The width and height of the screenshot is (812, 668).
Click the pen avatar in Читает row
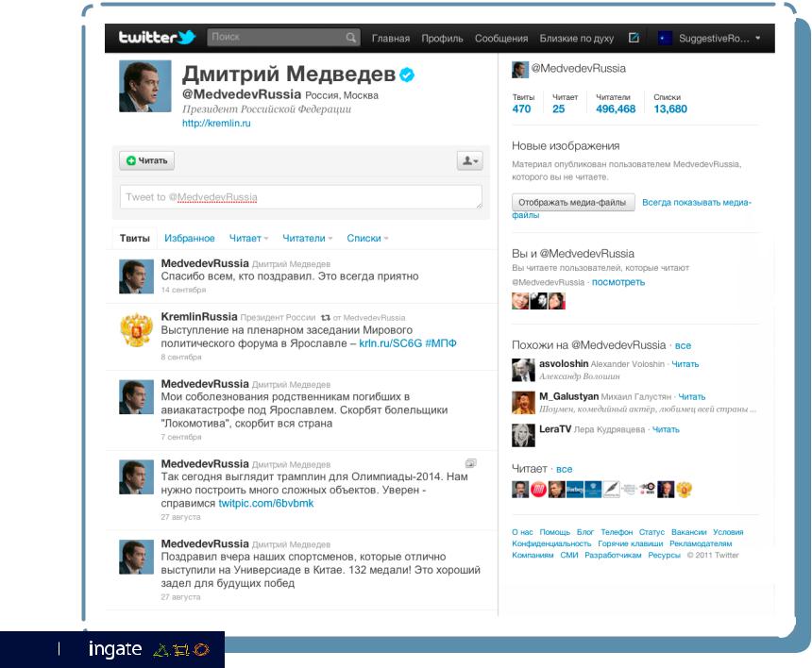[x=611, y=490]
